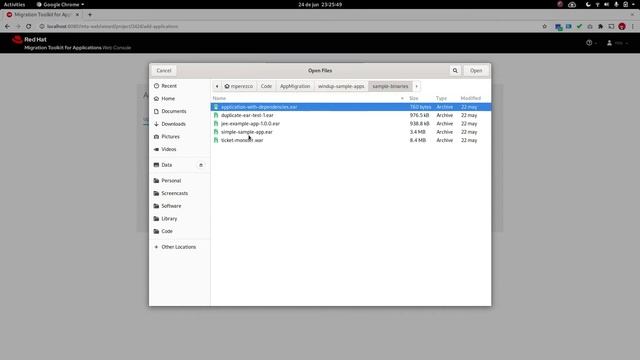Open the GNOME Activities overview

coord(14,4)
